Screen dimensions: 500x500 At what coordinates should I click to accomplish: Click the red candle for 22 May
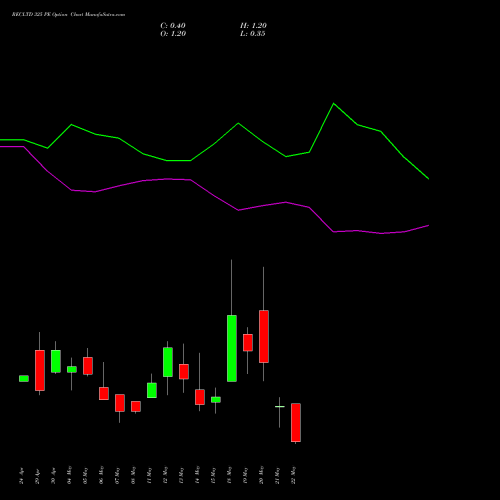(x=296, y=423)
